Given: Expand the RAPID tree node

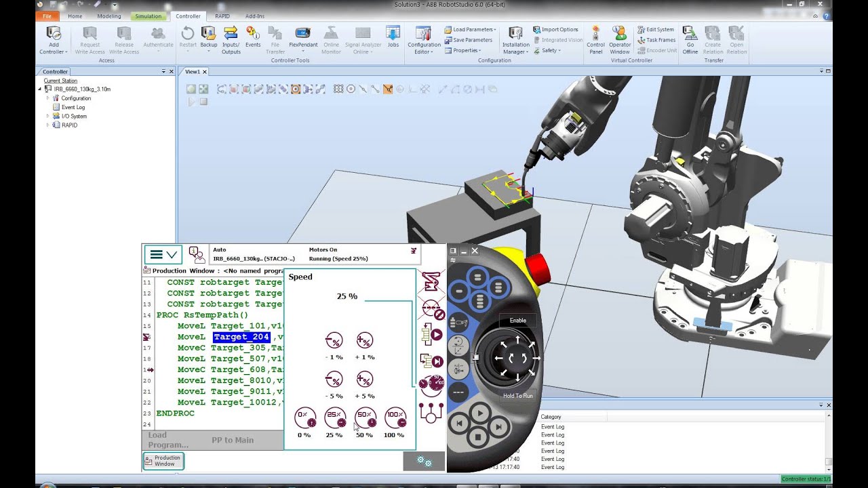Looking at the screenshot, I should coord(48,125).
